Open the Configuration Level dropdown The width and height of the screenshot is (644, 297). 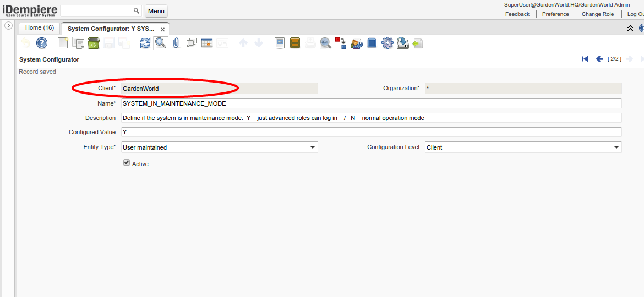click(x=616, y=147)
